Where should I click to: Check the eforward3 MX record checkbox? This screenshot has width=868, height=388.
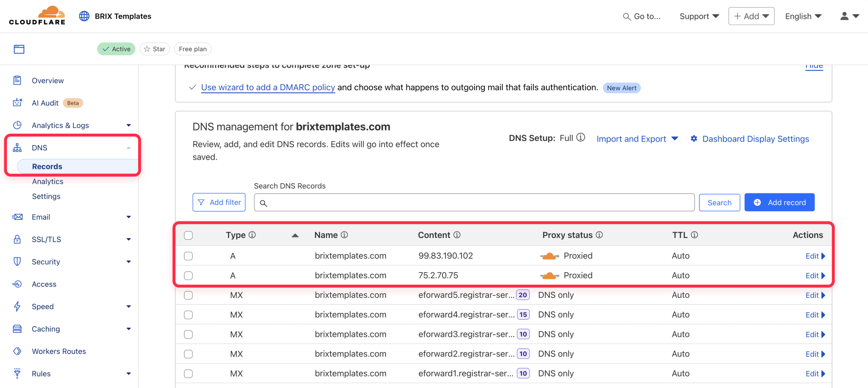coord(188,334)
